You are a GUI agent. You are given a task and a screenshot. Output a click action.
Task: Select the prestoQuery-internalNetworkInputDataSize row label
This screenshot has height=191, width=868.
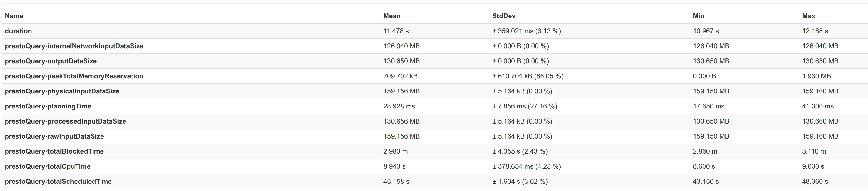74,46
